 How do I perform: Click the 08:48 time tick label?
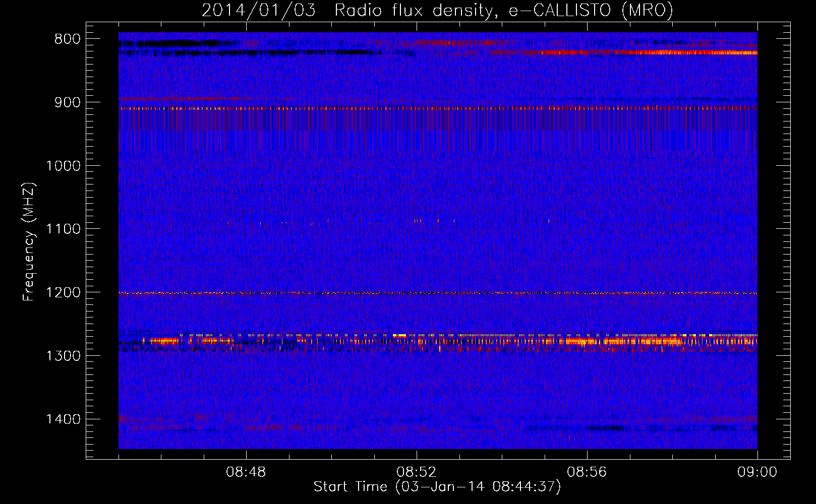[x=246, y=472]
